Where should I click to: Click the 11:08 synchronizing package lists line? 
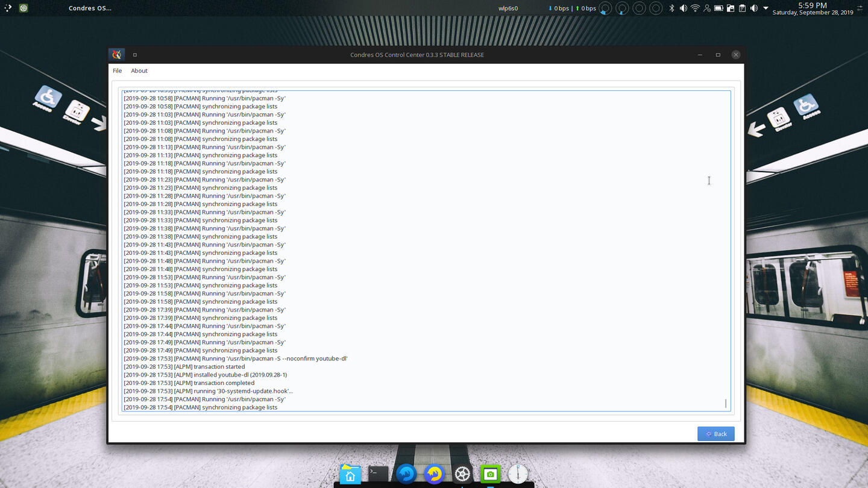click(200, 139)
